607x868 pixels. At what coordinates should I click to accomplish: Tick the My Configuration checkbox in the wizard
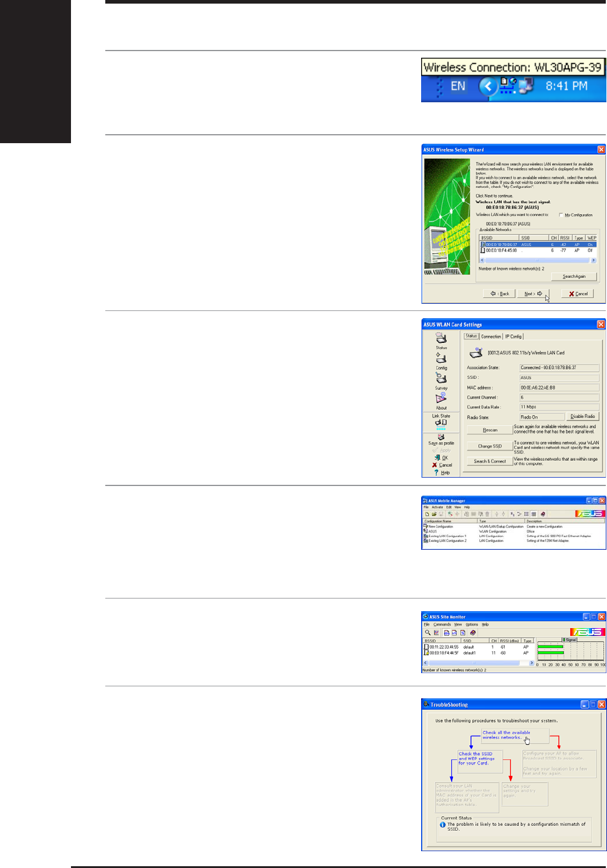pyautogui.click(x=561, y=215)
